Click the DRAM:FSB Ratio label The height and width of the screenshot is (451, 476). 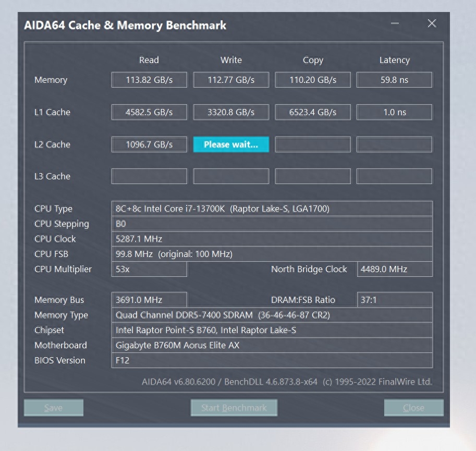coord(303,300)
